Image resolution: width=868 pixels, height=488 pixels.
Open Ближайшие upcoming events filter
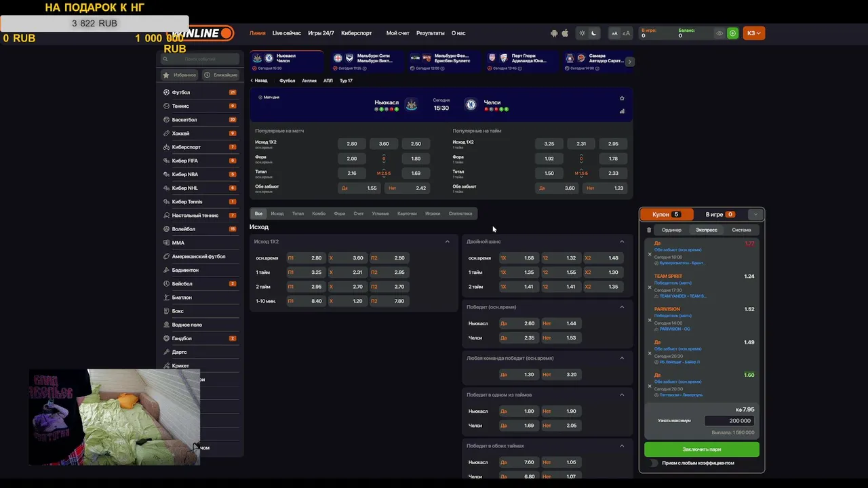tap(220, 75)
